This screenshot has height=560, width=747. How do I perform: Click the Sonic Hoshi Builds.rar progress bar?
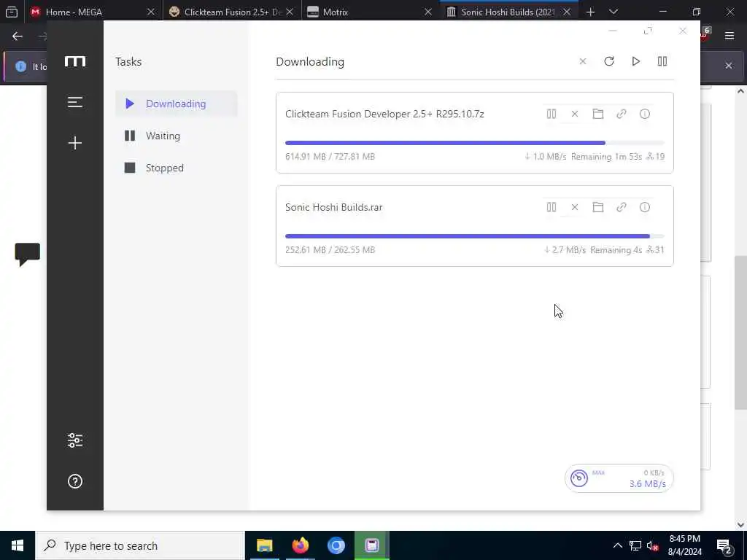point(474,236)
